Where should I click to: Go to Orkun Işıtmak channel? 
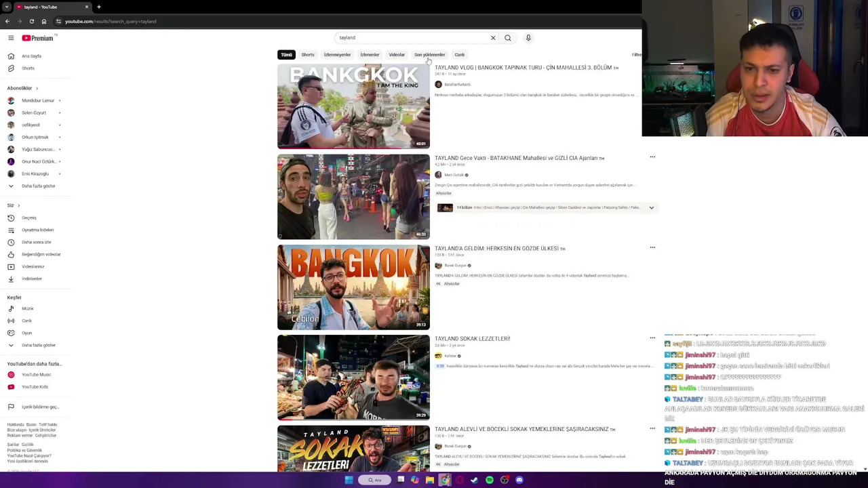pos(34,137)
